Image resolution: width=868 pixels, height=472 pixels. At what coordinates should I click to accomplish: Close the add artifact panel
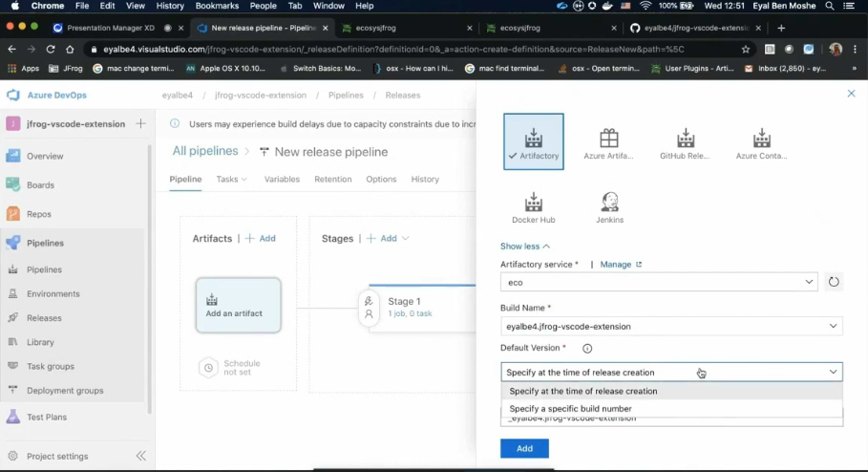[x=852, y=94]
